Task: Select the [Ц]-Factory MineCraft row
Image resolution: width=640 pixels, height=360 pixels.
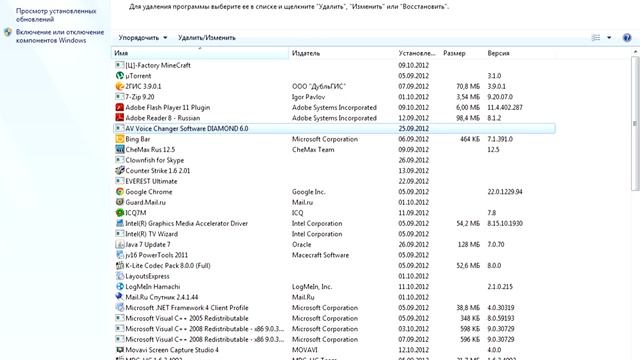Action: [x=334, y=65]
